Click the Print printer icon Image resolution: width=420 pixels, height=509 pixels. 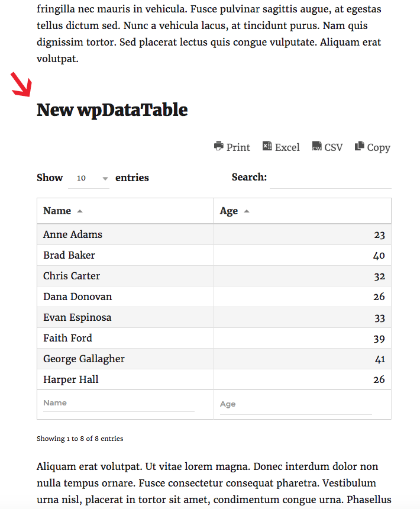click(x=219, y=146)
